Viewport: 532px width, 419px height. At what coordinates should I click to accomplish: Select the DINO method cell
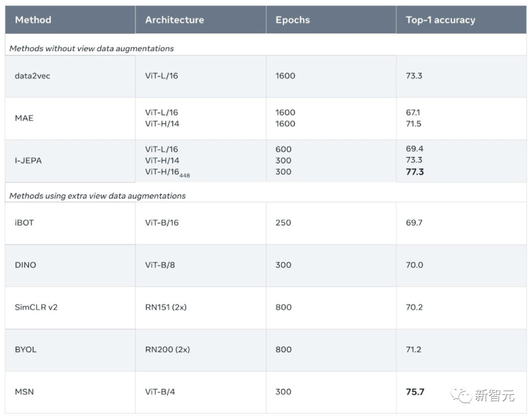[70, 265]
